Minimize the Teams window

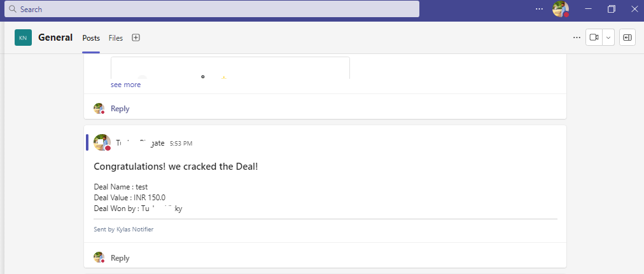pyautogui.click(x=588, y=9)
